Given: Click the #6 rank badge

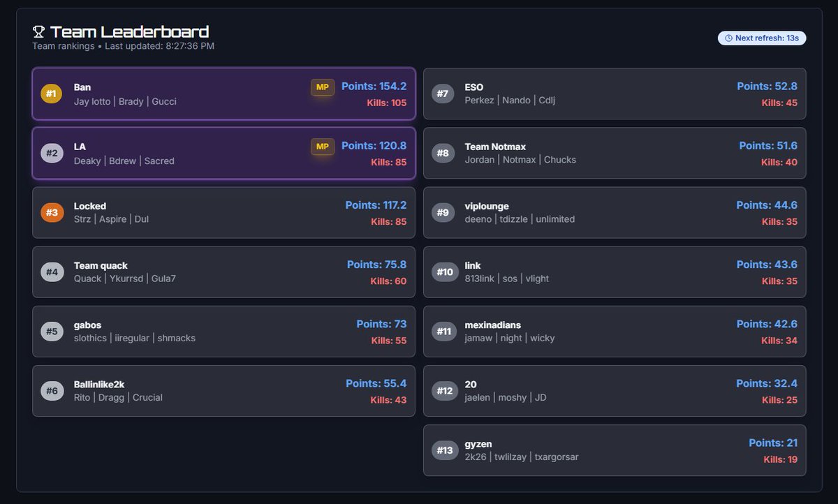Looking at the screenshot, I should pyautogui.click(x=52, y=390).
